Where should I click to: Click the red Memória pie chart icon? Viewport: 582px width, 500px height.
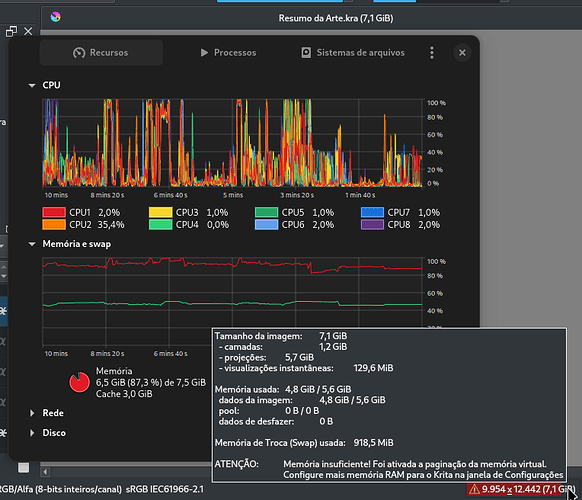click(79, 382)
